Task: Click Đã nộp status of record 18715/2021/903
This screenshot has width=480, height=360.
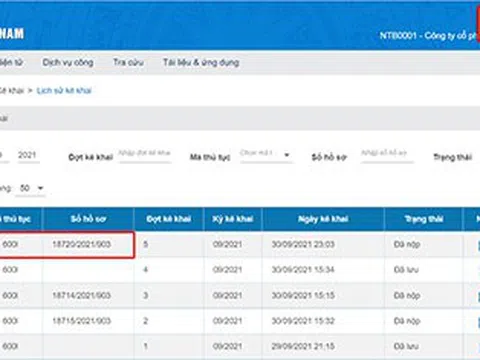Action: [x=407, y=321]
